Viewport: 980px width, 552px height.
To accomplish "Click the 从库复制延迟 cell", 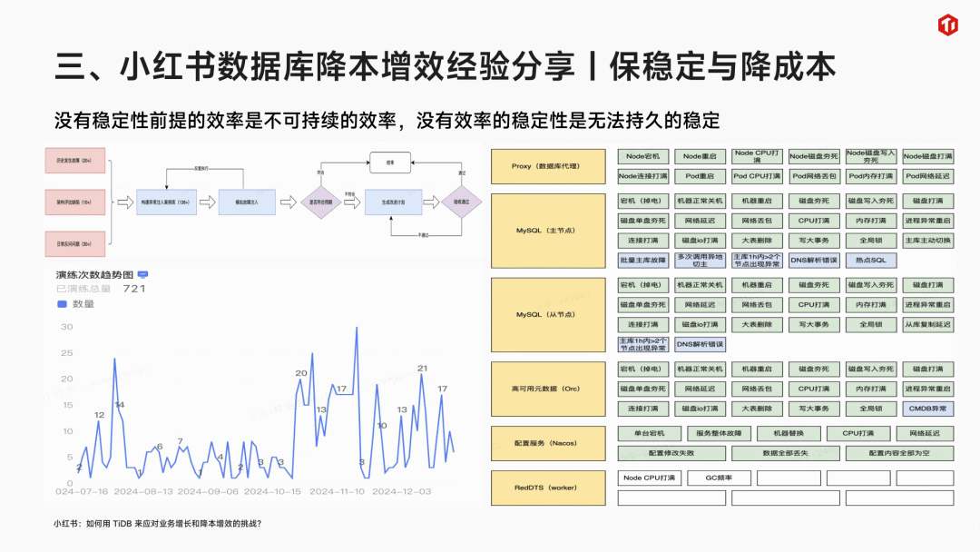I will [928, 324].
